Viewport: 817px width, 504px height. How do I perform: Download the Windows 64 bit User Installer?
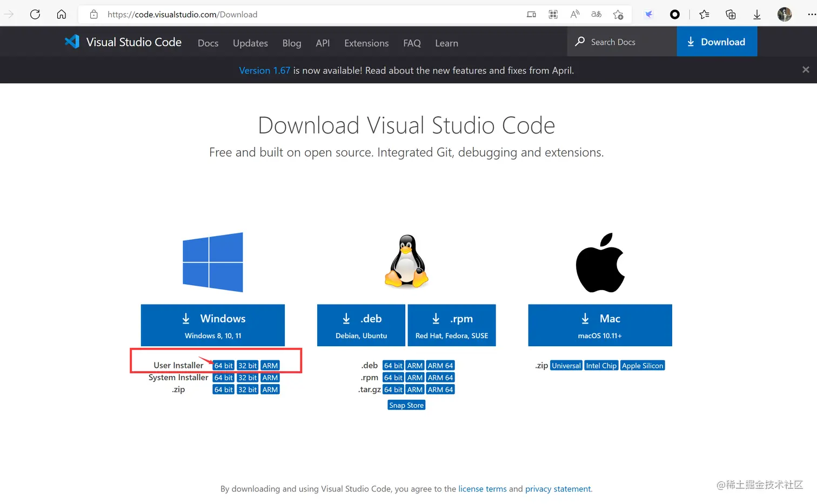223,365
